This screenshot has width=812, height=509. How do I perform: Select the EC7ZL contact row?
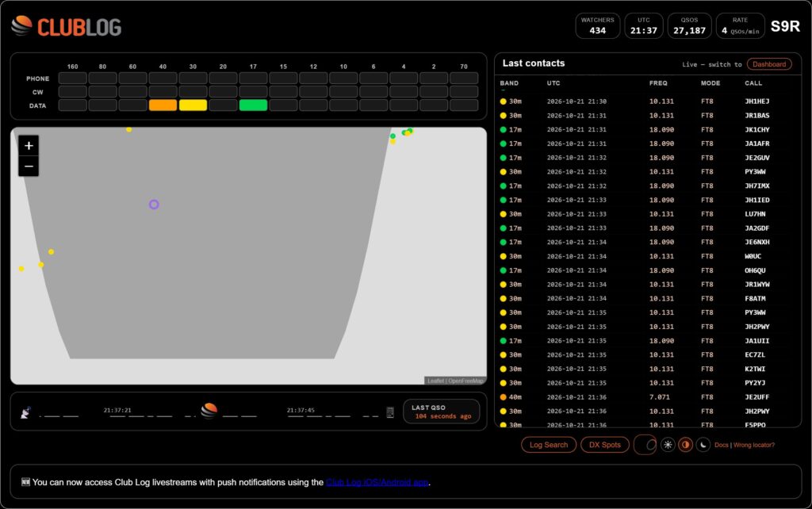click(x=647, y=354)
